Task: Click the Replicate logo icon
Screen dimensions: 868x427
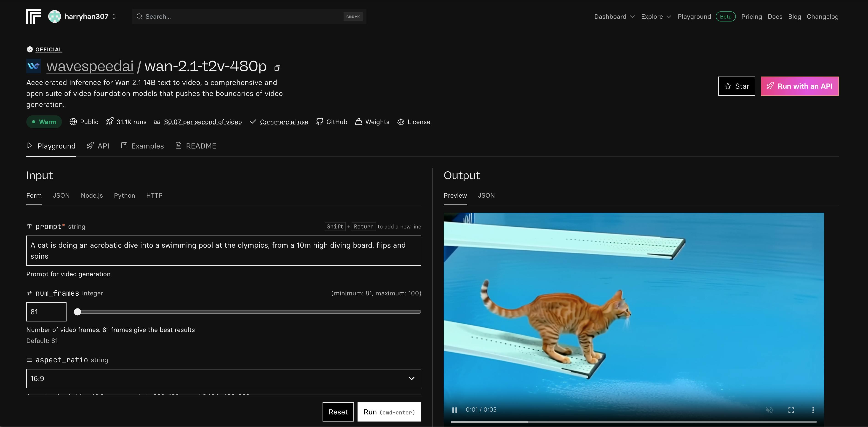Action: click(x=33, y=16)
